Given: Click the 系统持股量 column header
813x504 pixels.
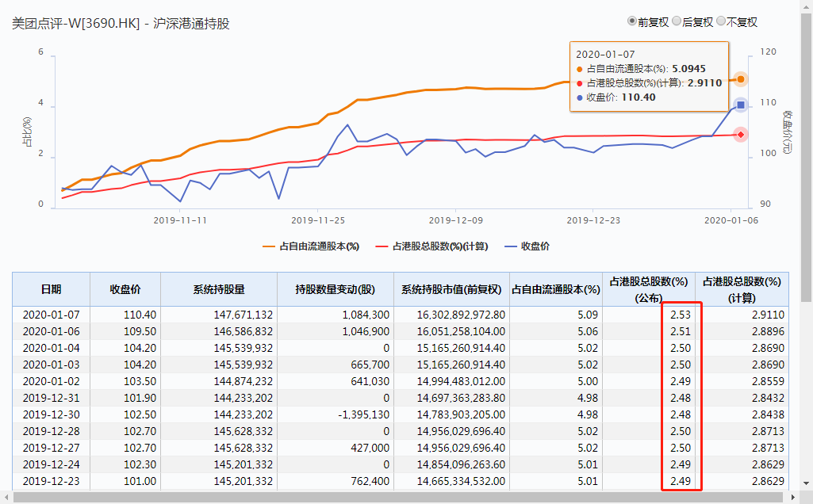Looking at the screenshot, I should pos(218,289).
